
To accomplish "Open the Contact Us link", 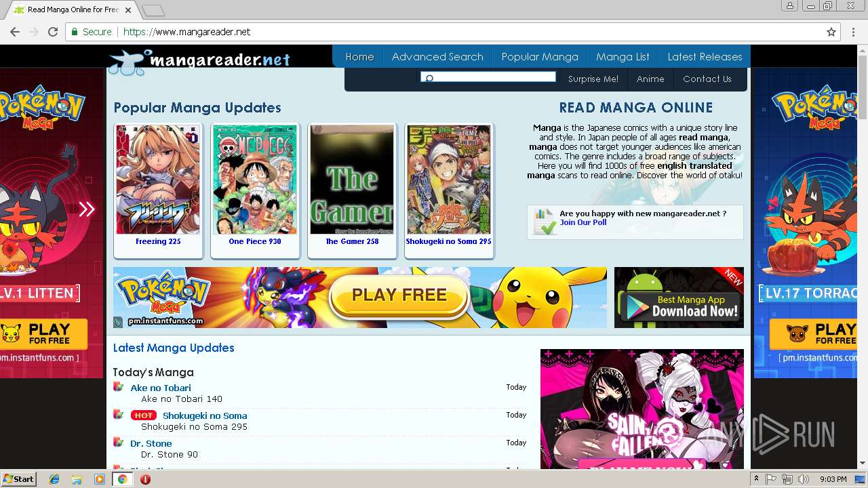I will (x=707, y=79).
